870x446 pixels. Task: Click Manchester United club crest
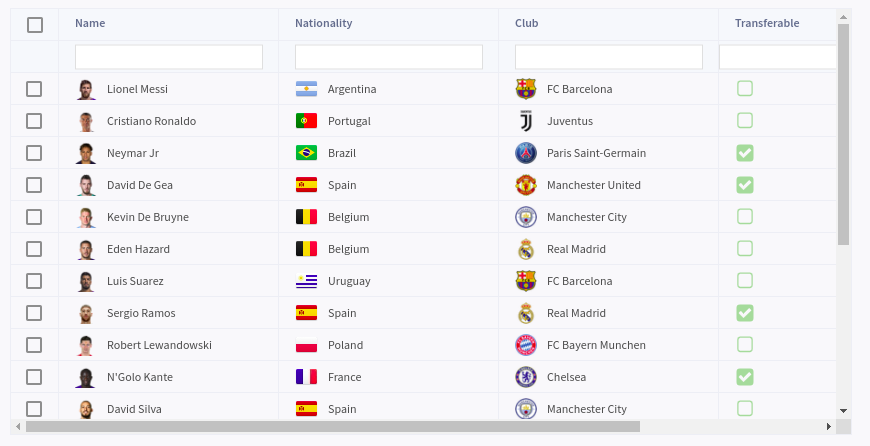[x=525, y=185]
